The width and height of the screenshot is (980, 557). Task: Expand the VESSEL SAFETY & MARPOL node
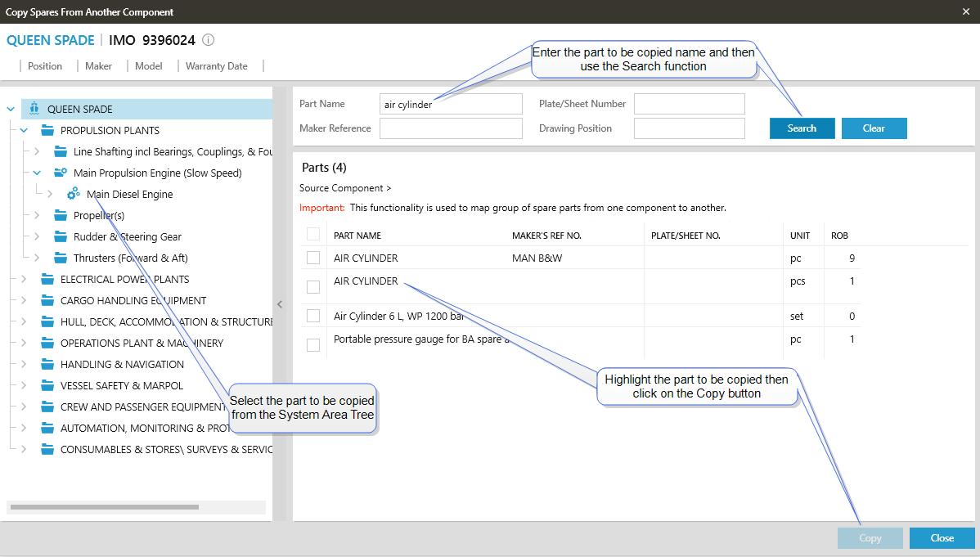(x=24, y=385)
